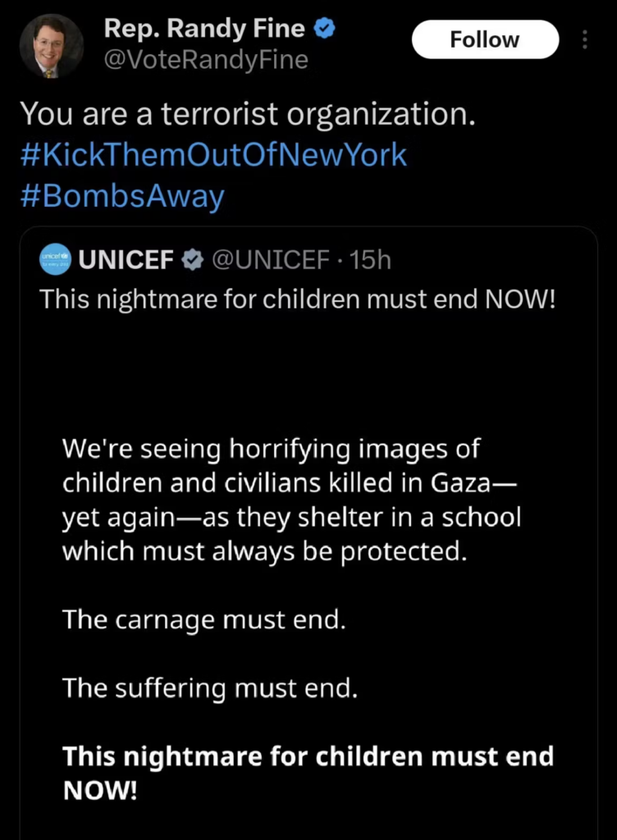Open the #KickThemOutOfNewYork hashtag

point(213,155)
